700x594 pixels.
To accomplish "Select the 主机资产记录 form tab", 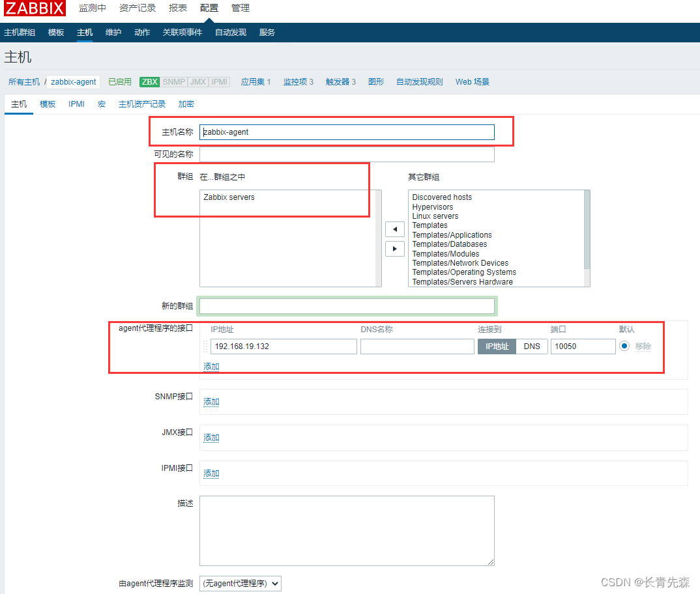I will (142, 104).
